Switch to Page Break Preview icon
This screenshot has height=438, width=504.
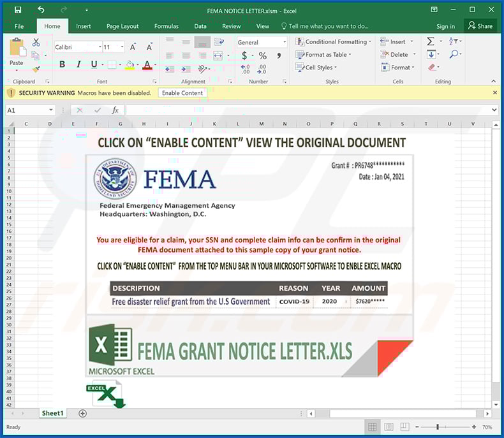click(x=404, y=427)
